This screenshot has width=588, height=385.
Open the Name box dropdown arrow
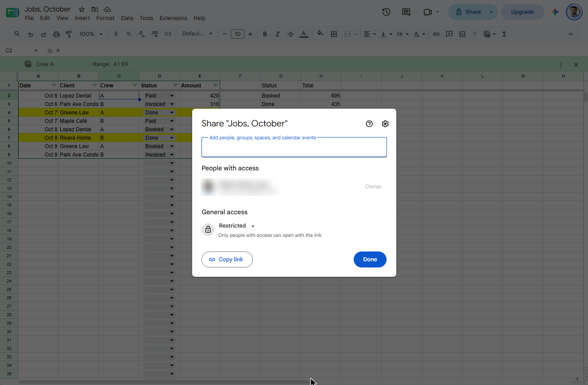point(36,51)
